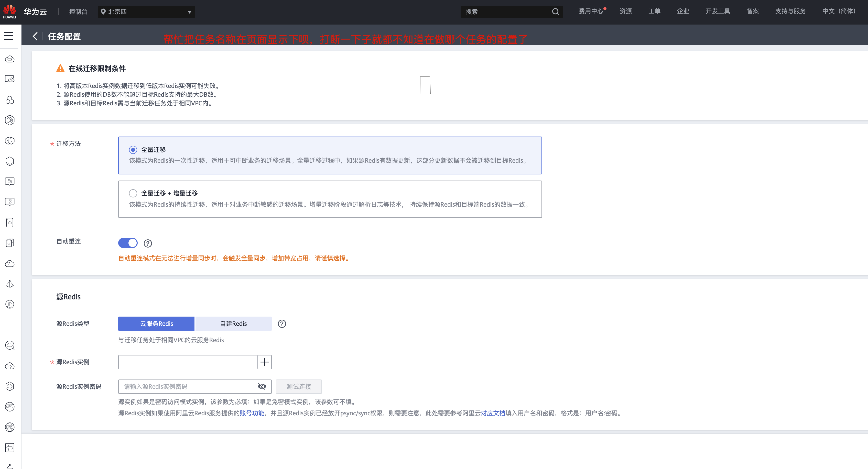Image resolution: width=868 pixels, height=469 pixels.
Task: Go back using the left chevron arrow
Action: tap(35, 36)
